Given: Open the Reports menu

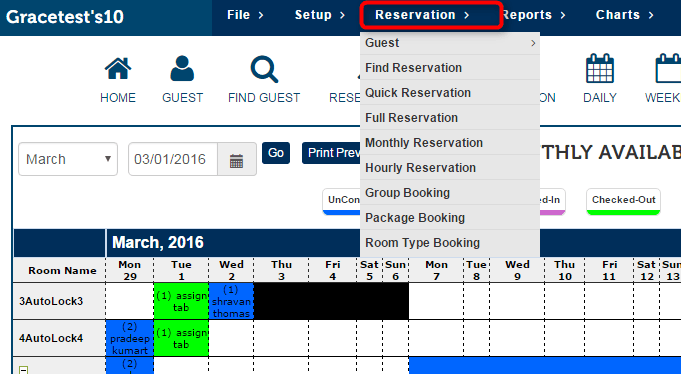Looking at the screenshot, I should pos(533,15).
